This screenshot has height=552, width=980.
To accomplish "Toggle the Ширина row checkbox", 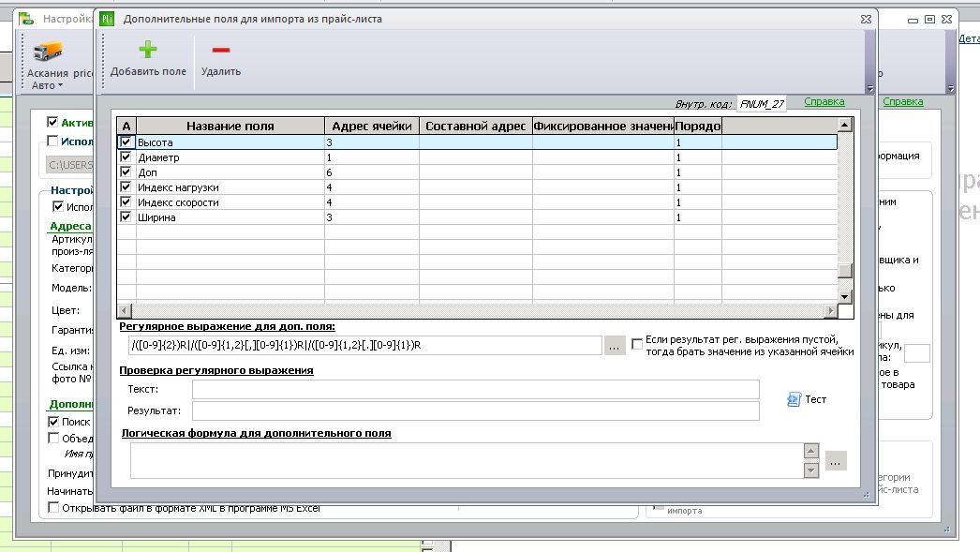I will click(x=126, y=216).
